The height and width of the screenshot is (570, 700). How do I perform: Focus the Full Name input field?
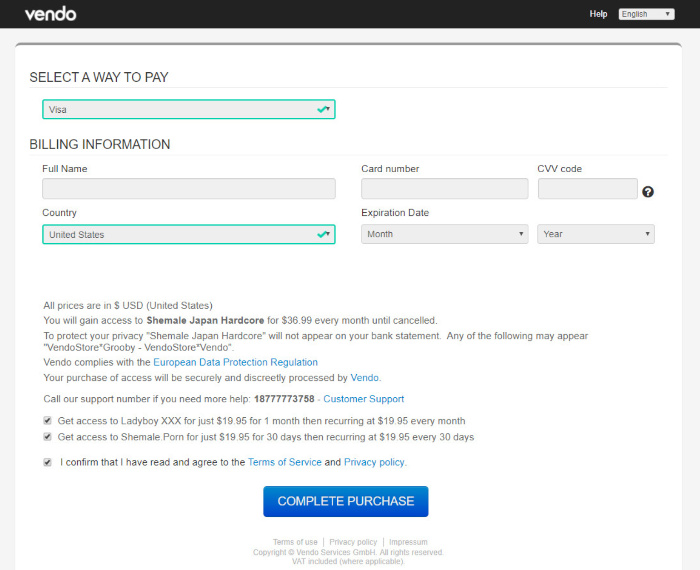(188, 188)
